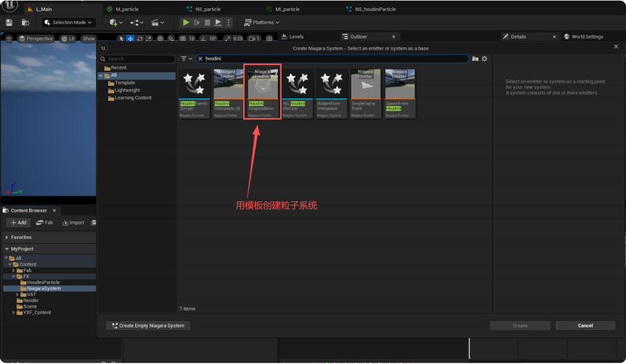626x364 pixels.
Task: Click the rotate gizmo tool icon
Action: (x=140, y=38)
